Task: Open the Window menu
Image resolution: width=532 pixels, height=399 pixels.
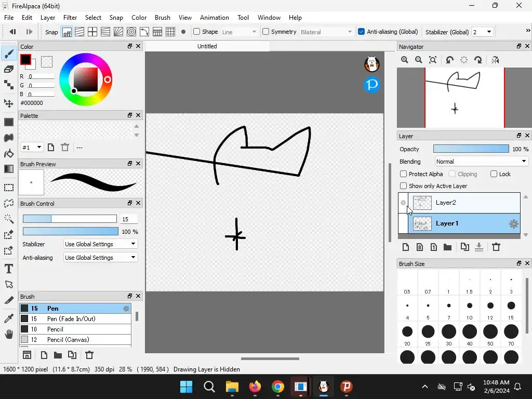Action: tap(269, 18)
